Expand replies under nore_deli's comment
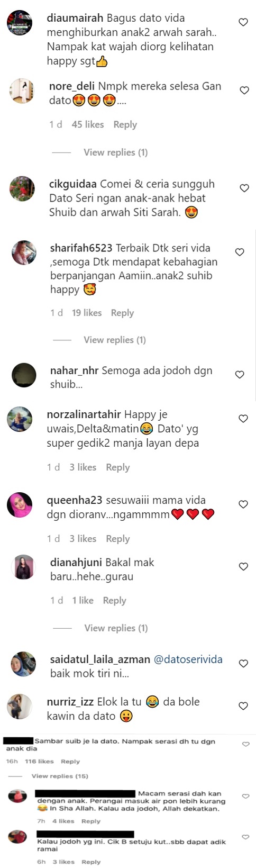This screenshot has height=868, width=256. 116,152
